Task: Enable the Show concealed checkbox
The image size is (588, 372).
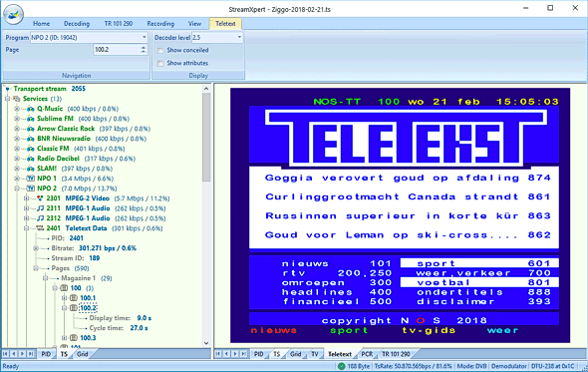Action: tap(160, 50)
